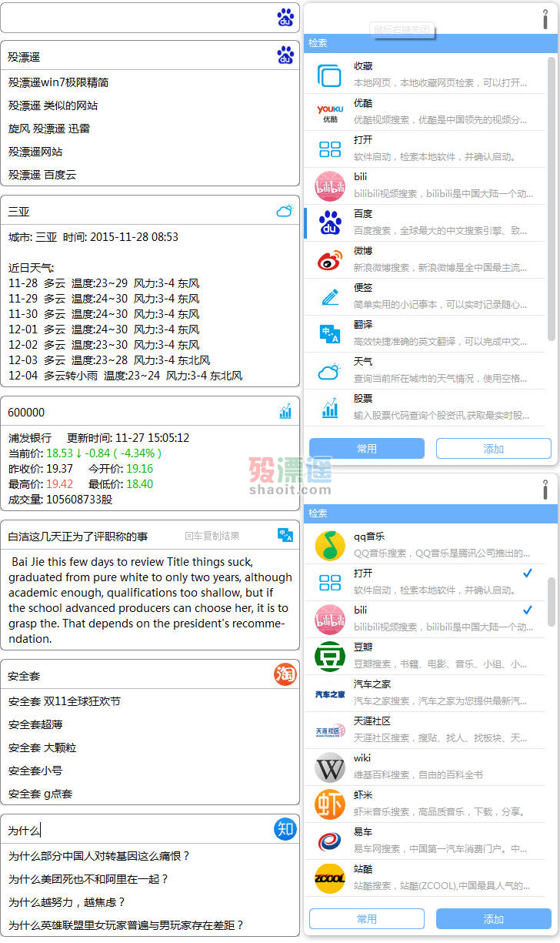Focus 为什么 Zhihu search input
560x943 pixels.
pos(137,830)
